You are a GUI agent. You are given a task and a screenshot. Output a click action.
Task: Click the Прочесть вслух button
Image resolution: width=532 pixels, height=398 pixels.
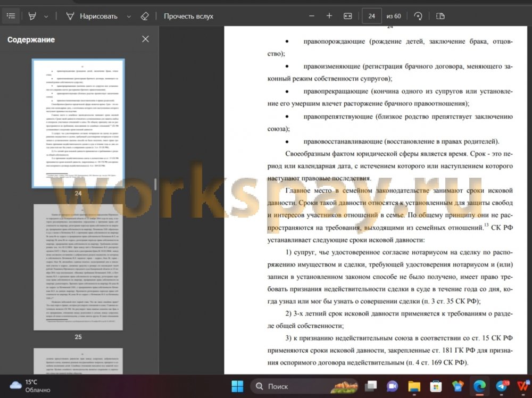click(x=189, y=16)
